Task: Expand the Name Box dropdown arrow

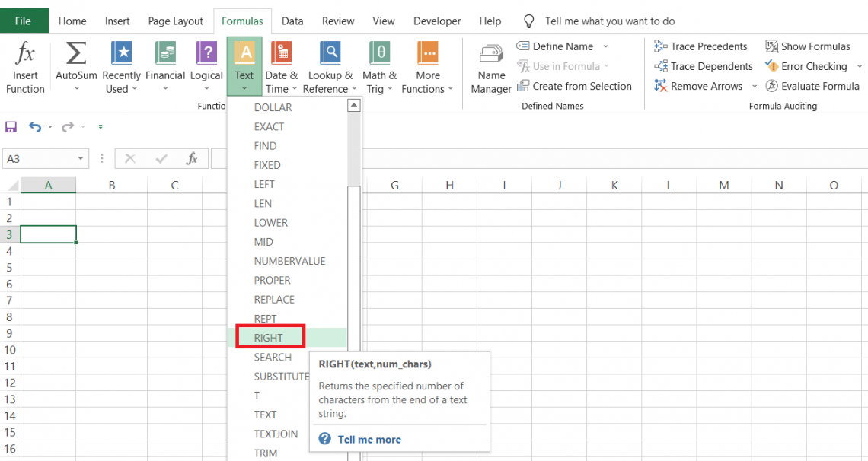Action: pos(81,159)
